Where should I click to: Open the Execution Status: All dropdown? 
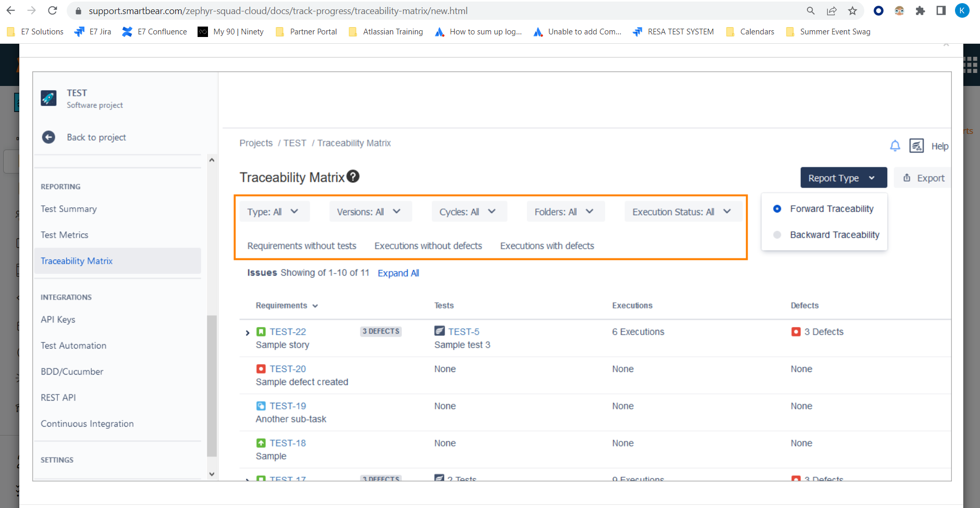click(683, 211)
